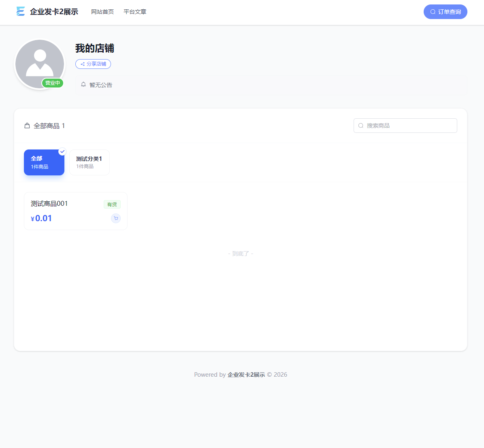Focus the 搜索商品 search field
Viewport: 484px width, 448px height.
(x=410, y=126)
